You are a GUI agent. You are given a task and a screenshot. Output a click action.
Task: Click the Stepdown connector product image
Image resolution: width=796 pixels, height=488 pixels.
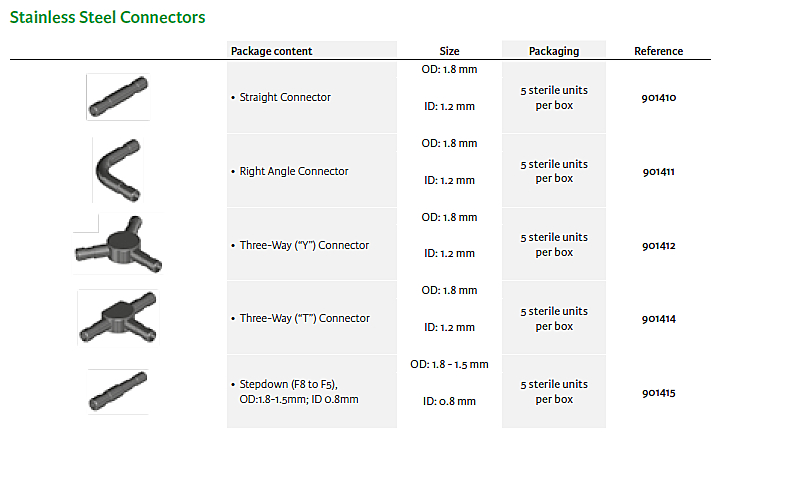tap(118, 390)
